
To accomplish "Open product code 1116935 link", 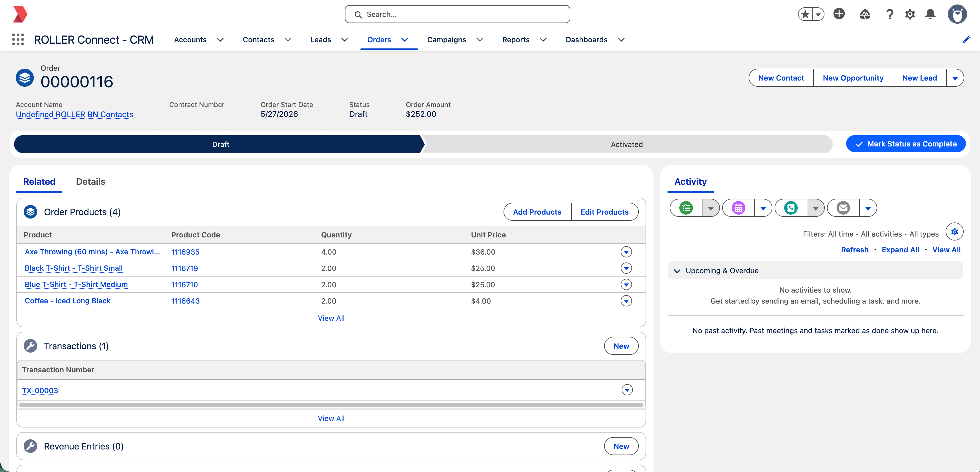I will click(x=185, y=252).
